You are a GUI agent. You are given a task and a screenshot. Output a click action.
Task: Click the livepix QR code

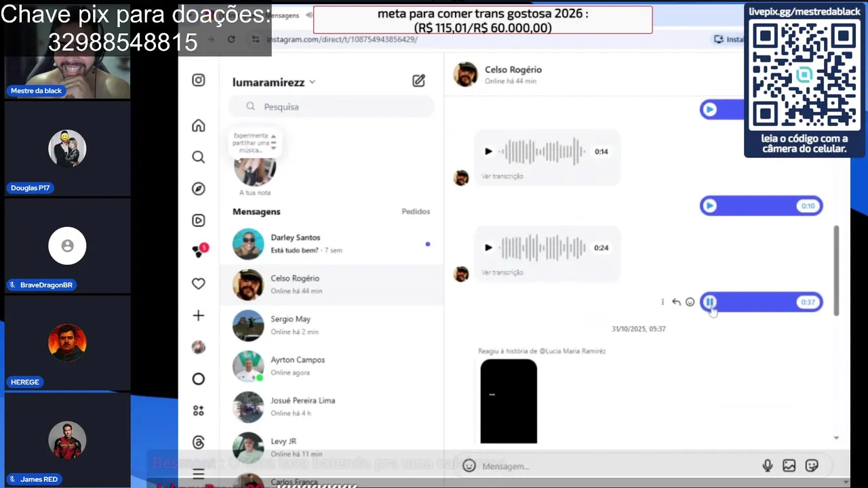coord(804,75)
